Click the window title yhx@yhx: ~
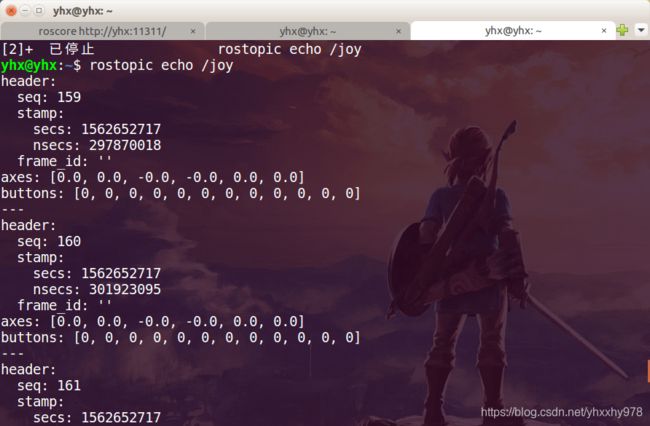The width and height of the screenshot is (650, 426). coord(82,11)
